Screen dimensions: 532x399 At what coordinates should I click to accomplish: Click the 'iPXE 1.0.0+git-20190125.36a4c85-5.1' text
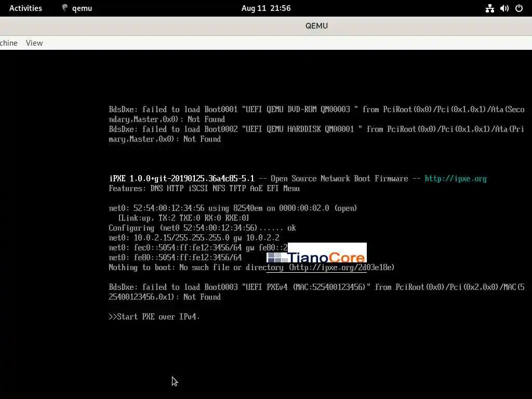181,179
